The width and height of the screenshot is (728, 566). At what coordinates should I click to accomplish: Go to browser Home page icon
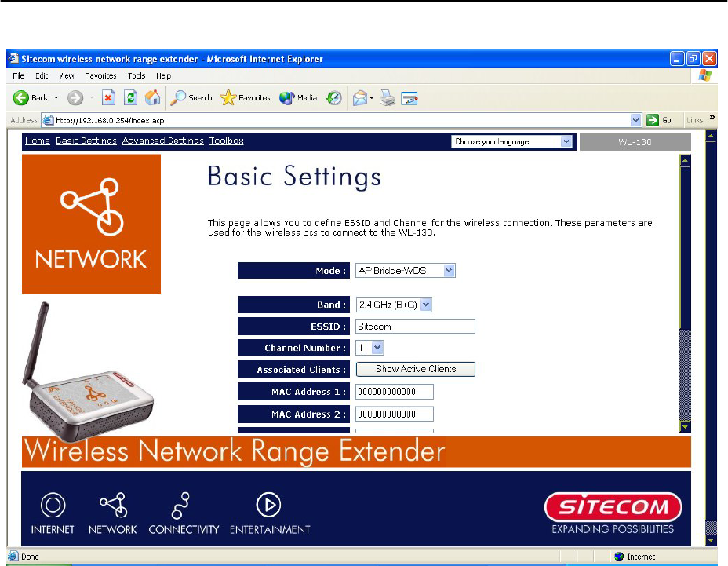(x=152, y=97)
